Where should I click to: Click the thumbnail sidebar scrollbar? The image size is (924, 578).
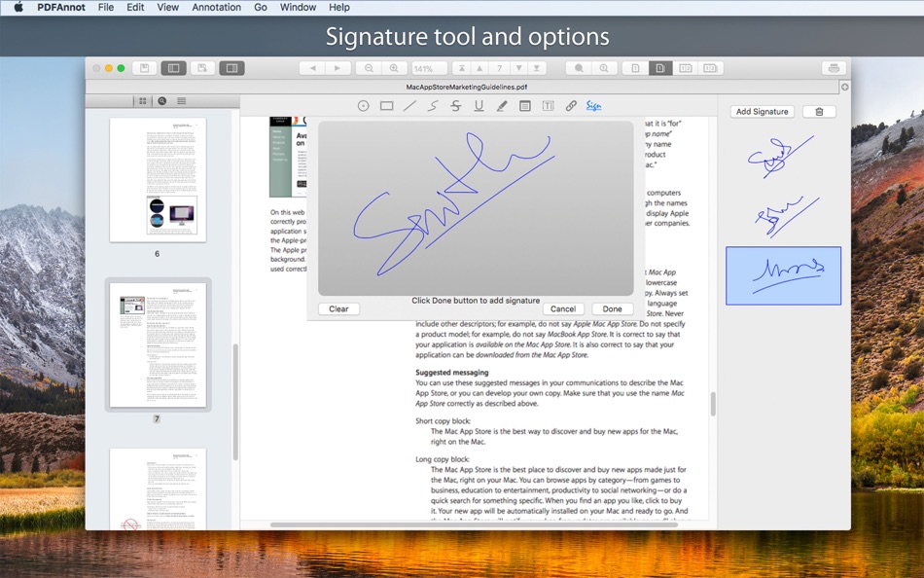(x=235, y=402)
